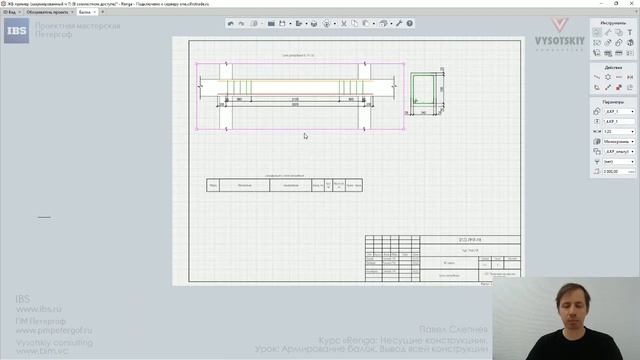Click the specification table on the sheet
Viewport: 640px width, 360px height.
tap(284, 185)
